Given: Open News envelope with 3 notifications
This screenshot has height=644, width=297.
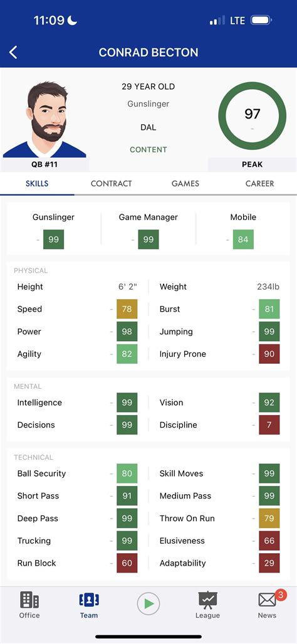Looking at the screenshot, I should click(x=268, y=605).
